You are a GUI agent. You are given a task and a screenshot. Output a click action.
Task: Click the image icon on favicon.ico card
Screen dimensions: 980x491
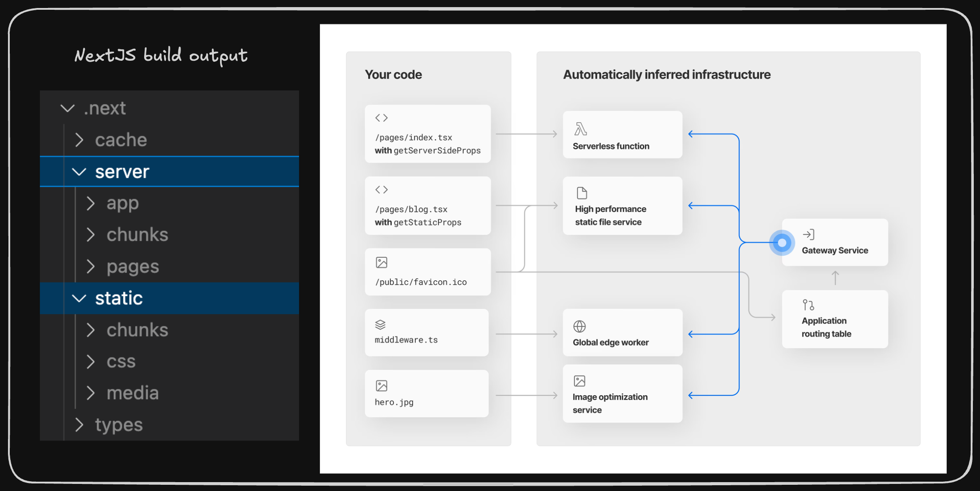click(382, 263)
